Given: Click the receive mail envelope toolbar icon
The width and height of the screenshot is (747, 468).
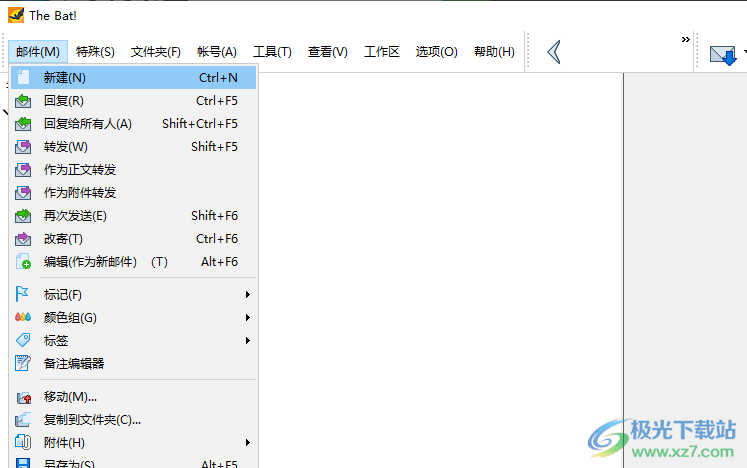Looking at the screenshot, I should [720, 54].
